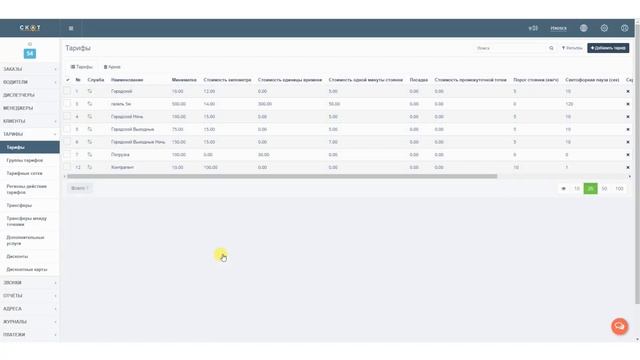The width and height of the screenshot is (640, 360).
Task: Click service icon in Городской Выходные row
Action: 90,129
